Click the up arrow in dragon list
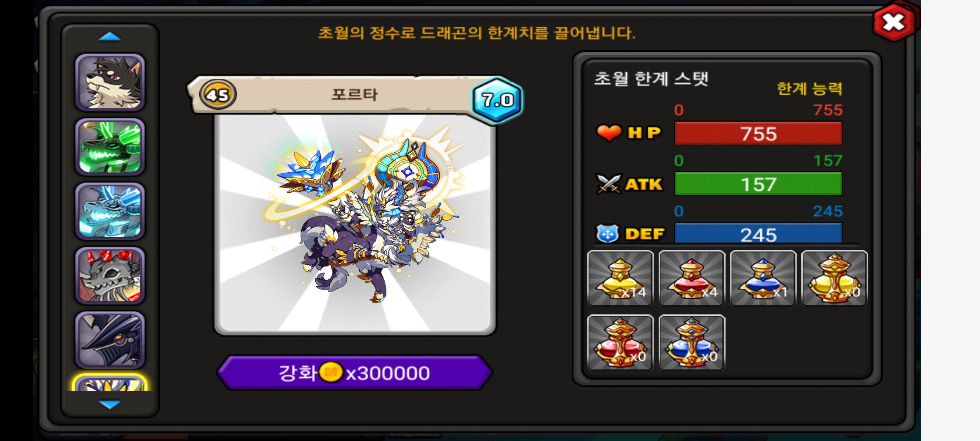980x441 pixels. click(110, 37)
